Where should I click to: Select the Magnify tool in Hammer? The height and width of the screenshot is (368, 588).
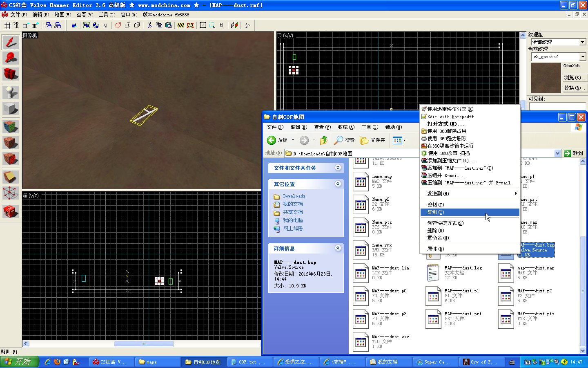[11, 58]
